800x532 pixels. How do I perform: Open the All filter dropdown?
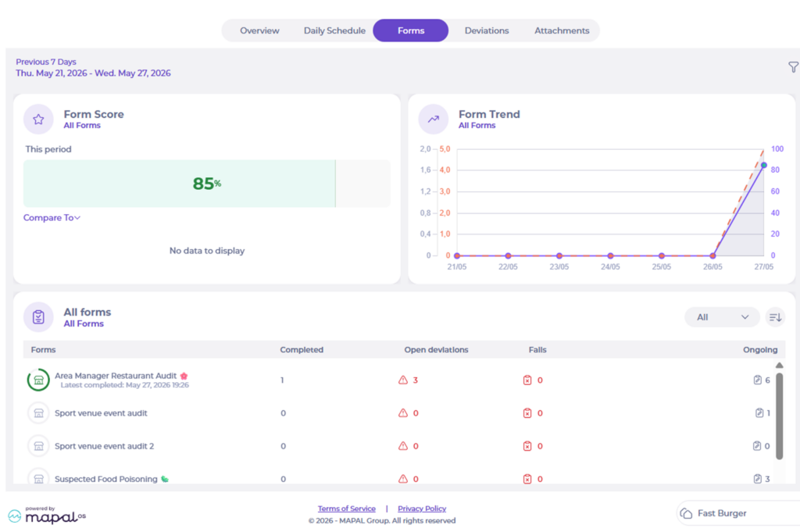click(x=722, y=317)
